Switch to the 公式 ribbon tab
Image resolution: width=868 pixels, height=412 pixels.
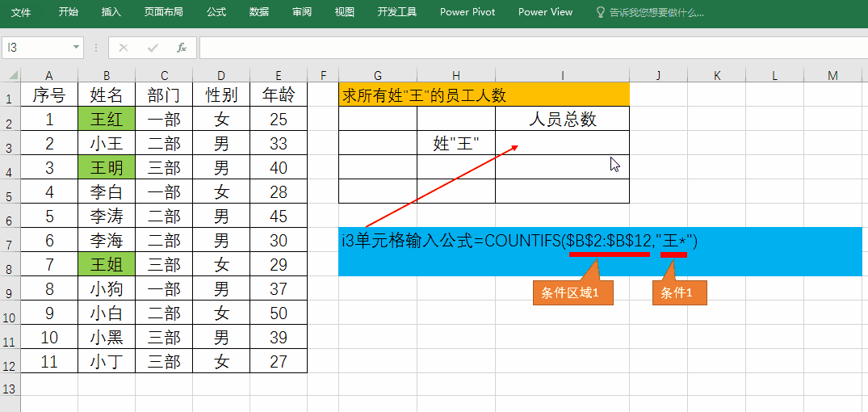point(216,11)
